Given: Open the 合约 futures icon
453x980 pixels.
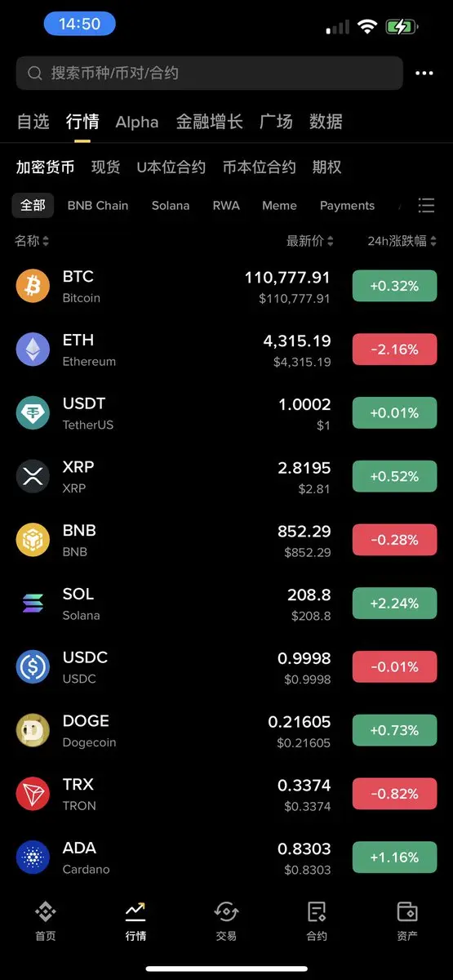Looking at the screenshot, I should pos(317,911).
